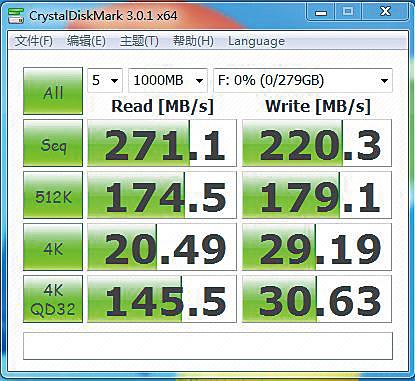Run the 4K random test
This screenshot has height=381, width=415.
coord(53,247)
